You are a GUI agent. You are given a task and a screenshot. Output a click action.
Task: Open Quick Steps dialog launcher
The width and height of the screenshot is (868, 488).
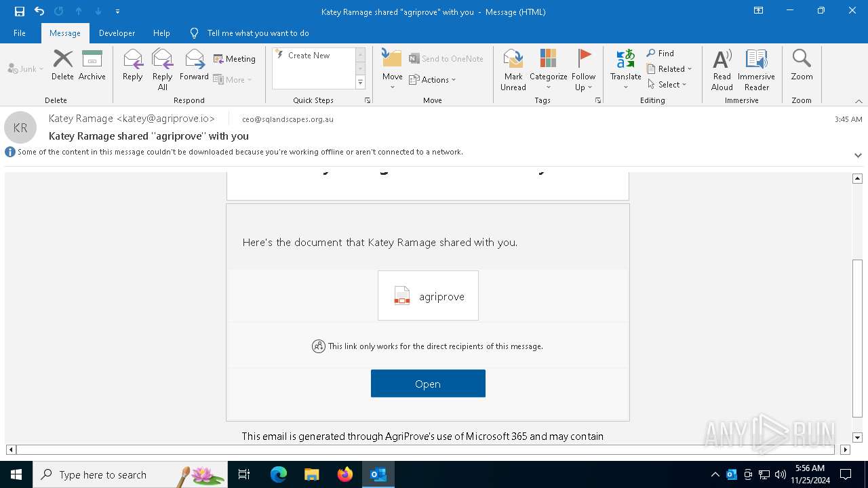point(368,100)
